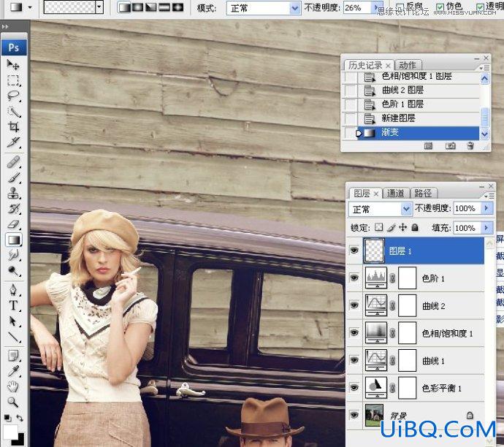504x447 pixels.
Task: Expand the toolbox with double arrows
Action: click(5, 27)
